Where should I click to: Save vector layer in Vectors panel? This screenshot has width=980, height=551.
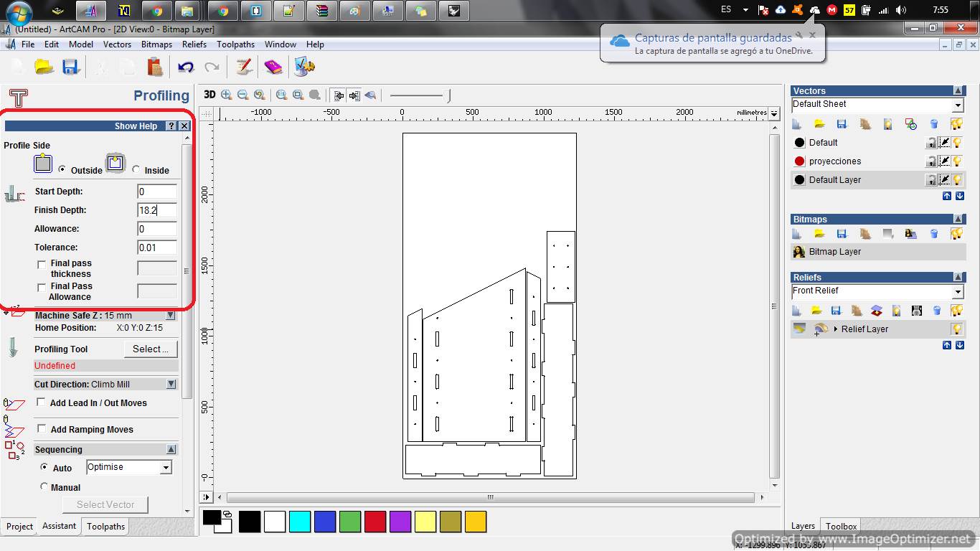[842, 124]
